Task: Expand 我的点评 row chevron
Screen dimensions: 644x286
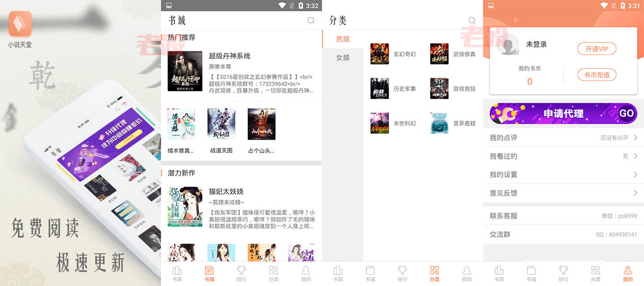Action: tap(636, 138)
